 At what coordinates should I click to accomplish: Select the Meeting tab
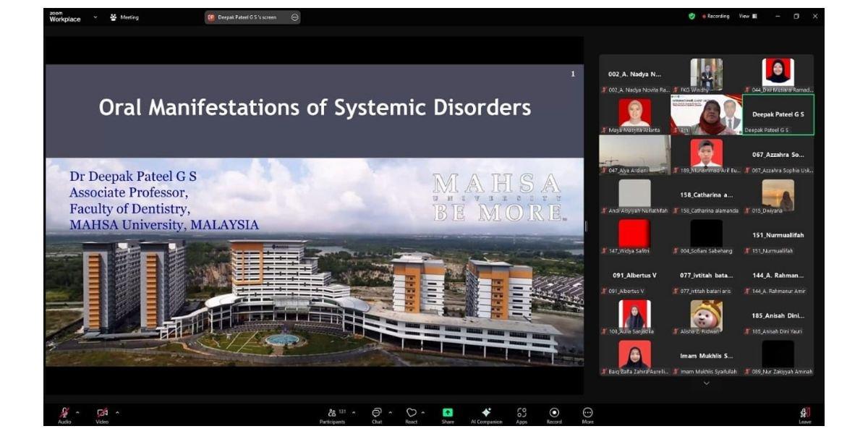click(x=124, y=17)
